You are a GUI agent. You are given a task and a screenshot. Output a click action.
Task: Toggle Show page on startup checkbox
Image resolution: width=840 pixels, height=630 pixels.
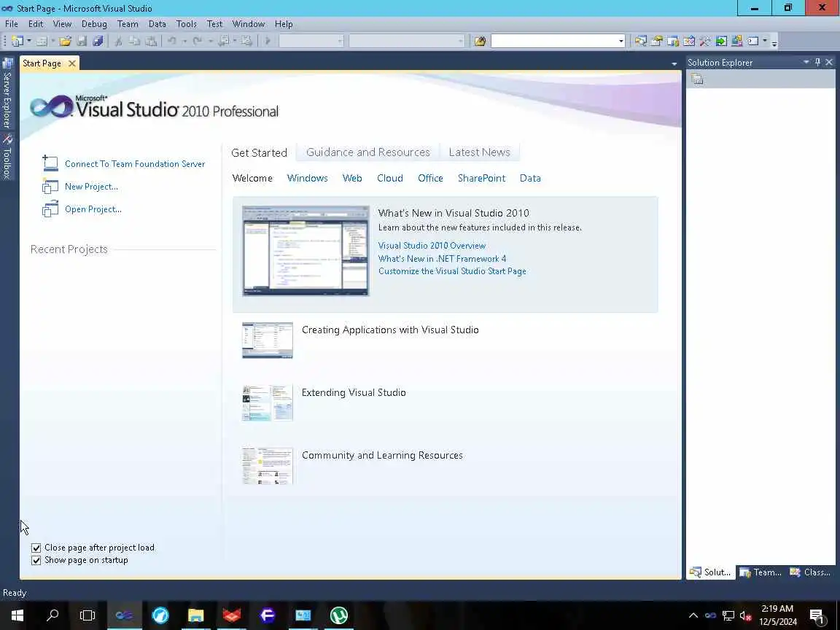coord(36,560)
